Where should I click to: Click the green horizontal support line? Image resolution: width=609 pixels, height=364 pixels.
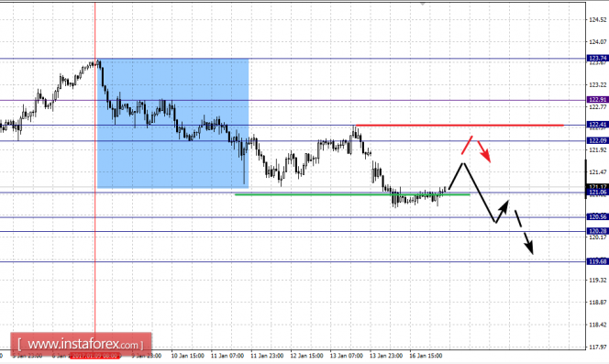coord(352,194)
